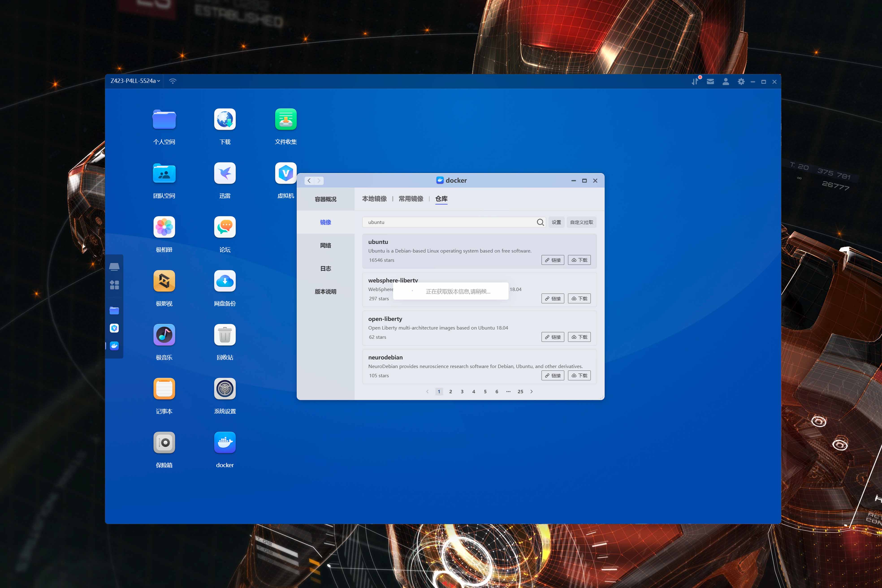Open the 极相册 photo app

click(x=164, y=227)
